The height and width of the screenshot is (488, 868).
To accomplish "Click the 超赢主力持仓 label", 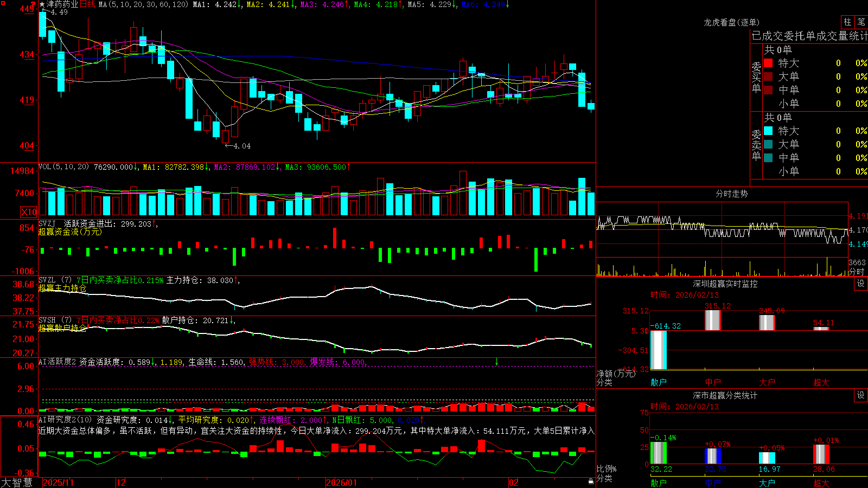I will tap(62, 288).
